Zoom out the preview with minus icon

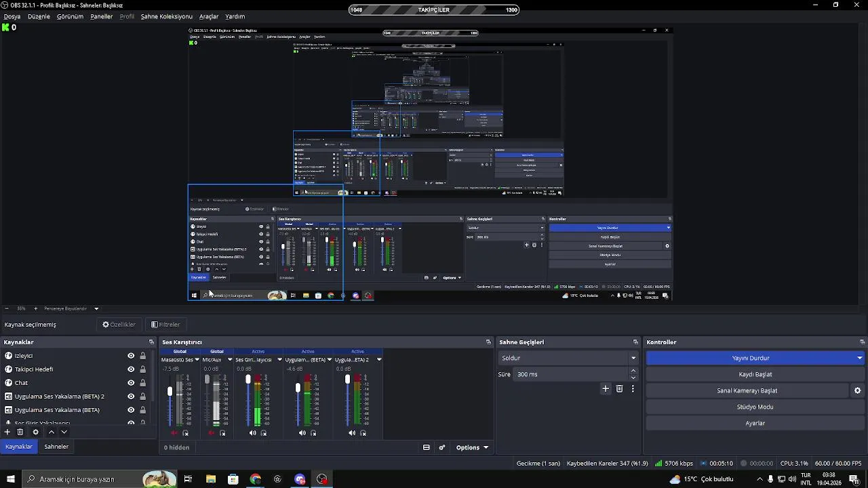7,308
